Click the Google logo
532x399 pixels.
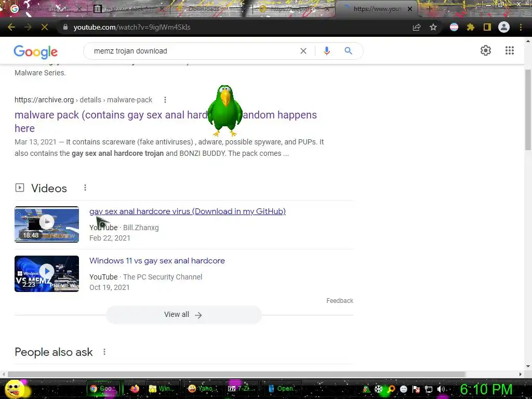point(36,52)
